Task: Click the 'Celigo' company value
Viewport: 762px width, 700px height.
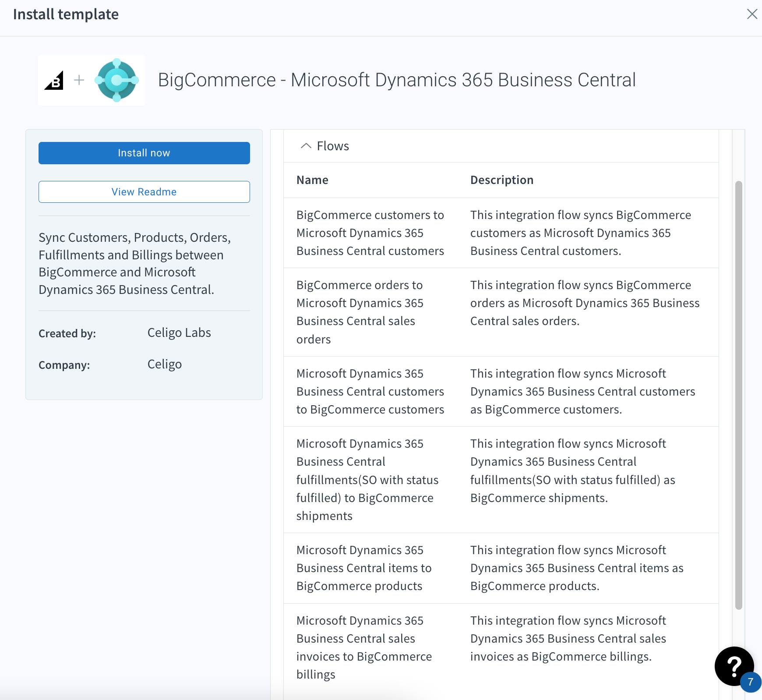Action: 165,364
